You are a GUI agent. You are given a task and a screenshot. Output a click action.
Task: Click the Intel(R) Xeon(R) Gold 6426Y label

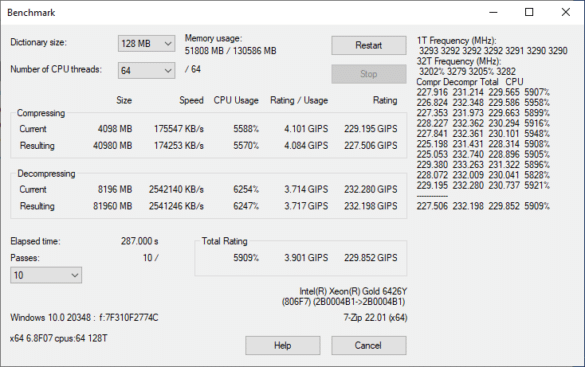coord(353,291)
